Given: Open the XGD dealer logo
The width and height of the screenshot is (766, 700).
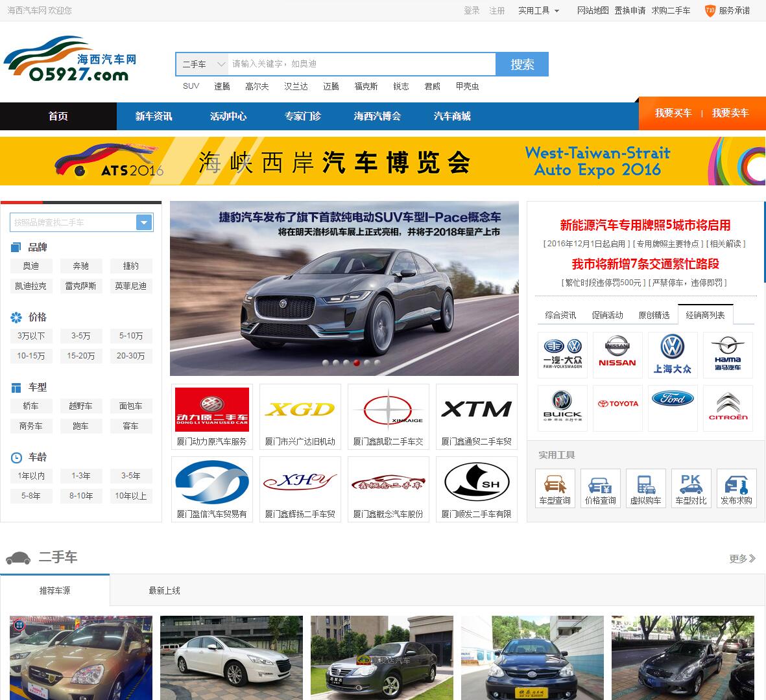Looking at the screenshot, I should (x=300, y=410).
